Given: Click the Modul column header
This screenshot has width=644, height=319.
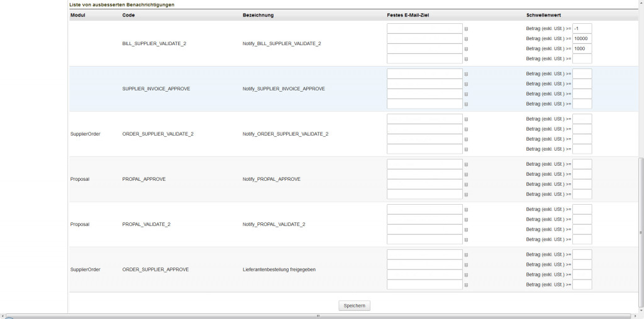Looking at the screenshot, I should 78,15.
